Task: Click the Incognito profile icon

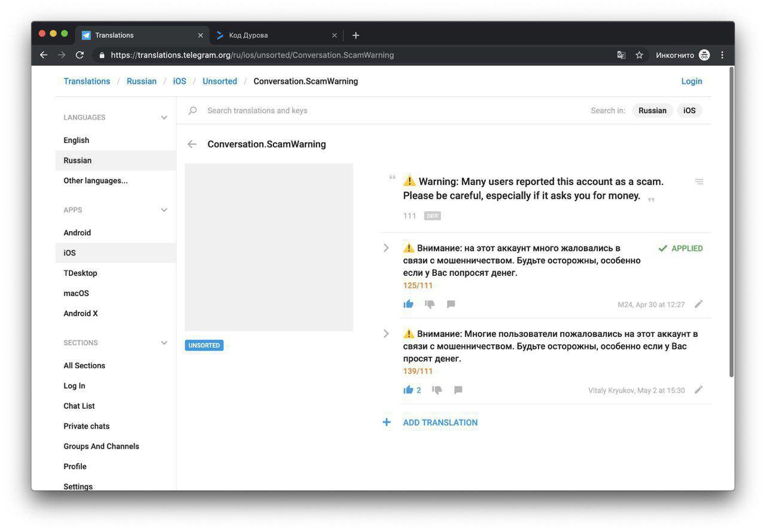Action: click(x=704, y=55)
